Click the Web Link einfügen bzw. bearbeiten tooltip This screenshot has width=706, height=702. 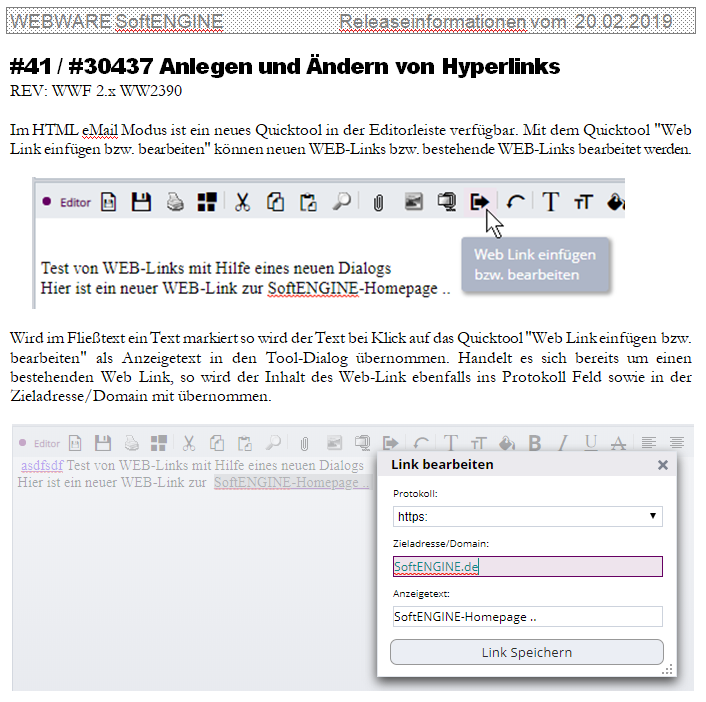coord(535,265)
